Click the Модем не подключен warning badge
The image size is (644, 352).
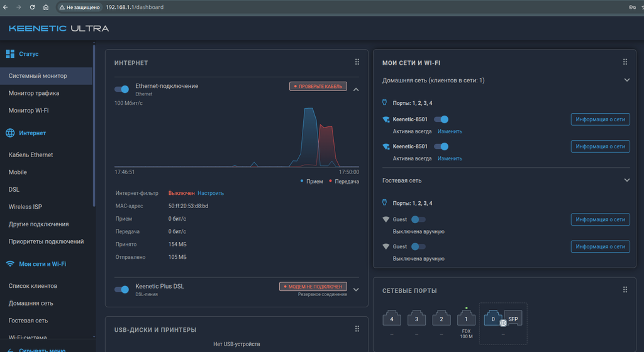[x=313, y=287]
